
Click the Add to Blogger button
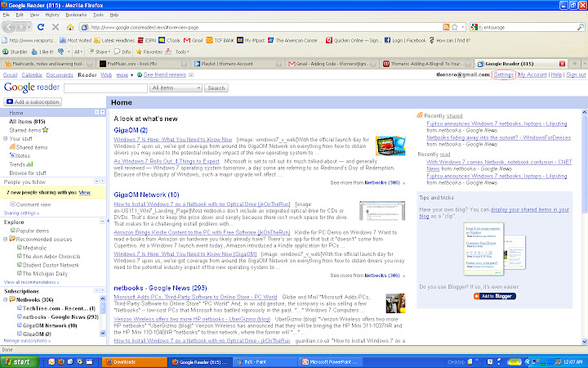pyautogui.click(x=495, y=296)
